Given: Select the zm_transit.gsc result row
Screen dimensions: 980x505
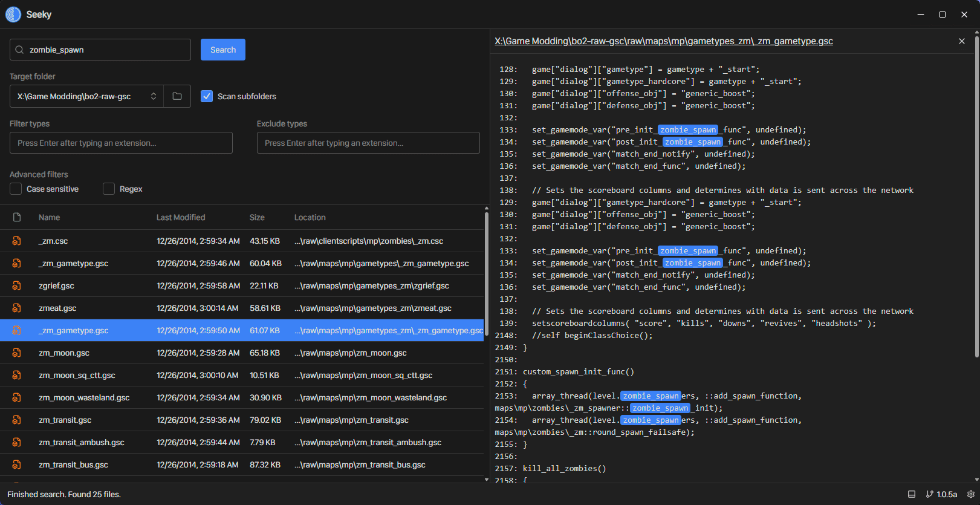Looking at the screenshot, I should click(x=242, y=420).
